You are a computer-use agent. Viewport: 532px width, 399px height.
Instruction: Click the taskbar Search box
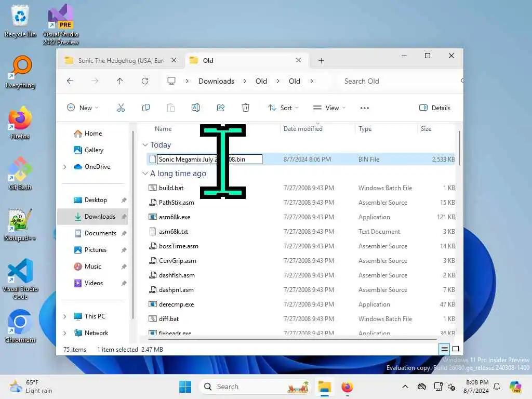(x=256, y=387)
